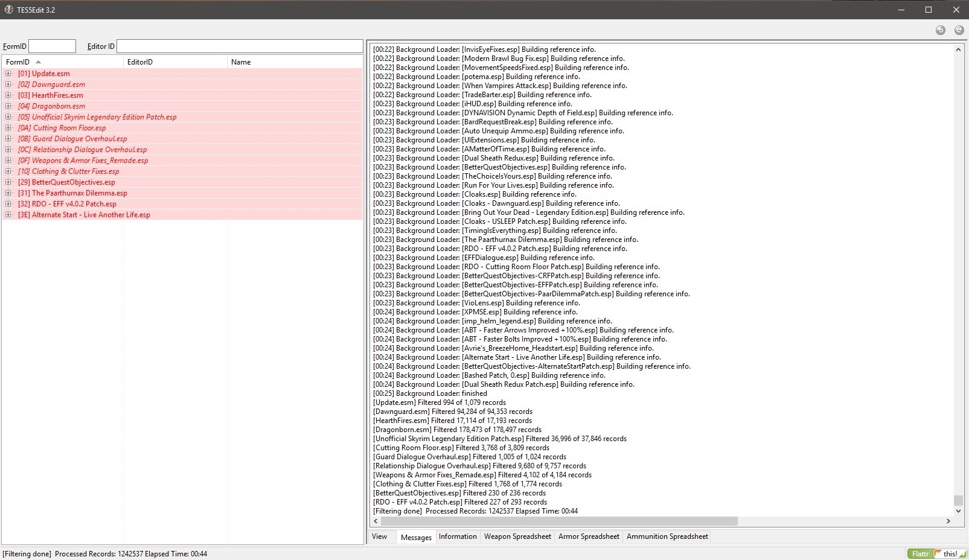The width and height of the screenshot is (969, 560).
Task: Select the [04] Dragonborn.esm row
Action: (x=182, y=106)
